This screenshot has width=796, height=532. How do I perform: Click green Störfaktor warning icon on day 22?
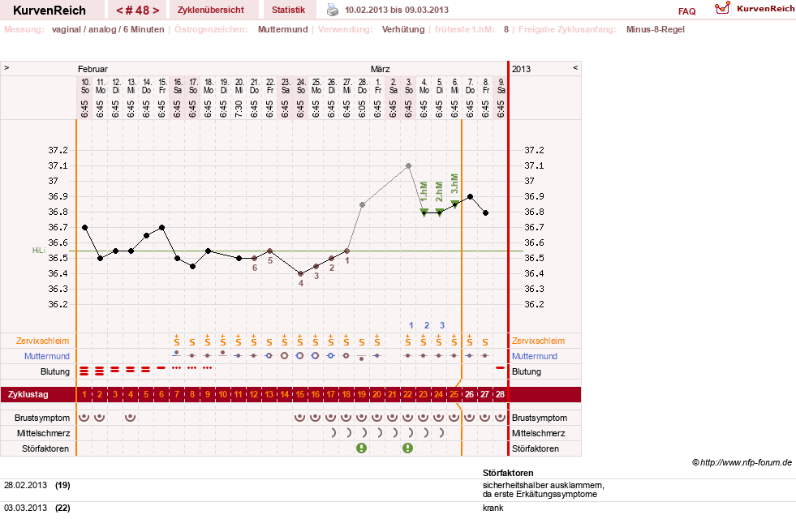tap(407, 448)
